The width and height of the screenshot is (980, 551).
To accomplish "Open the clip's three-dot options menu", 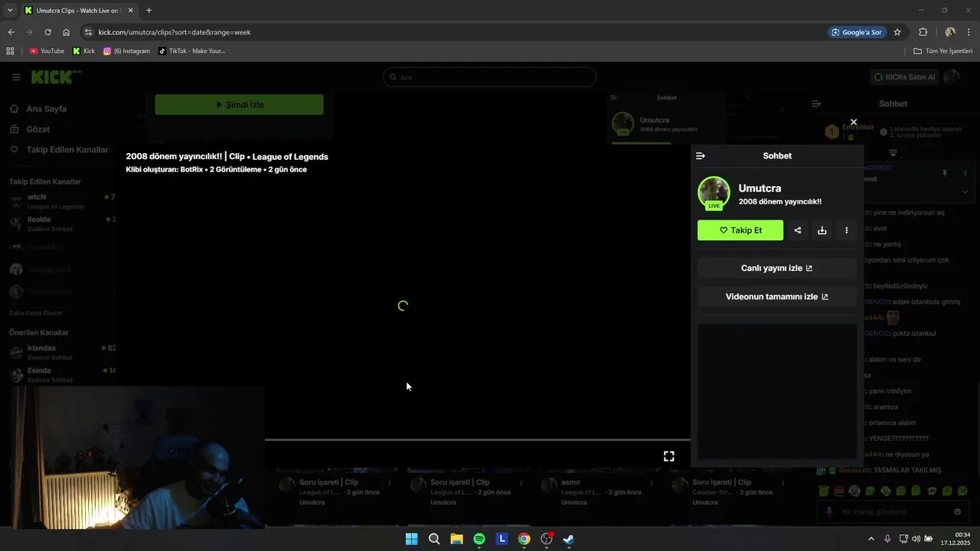I will pos(846,230).
